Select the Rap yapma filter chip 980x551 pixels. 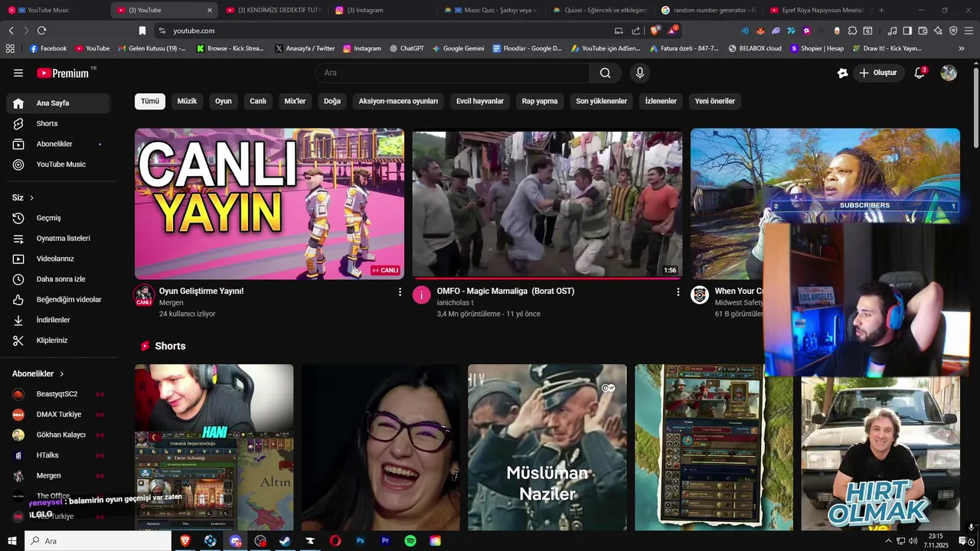pyautogui.click(x=540, y=101)
